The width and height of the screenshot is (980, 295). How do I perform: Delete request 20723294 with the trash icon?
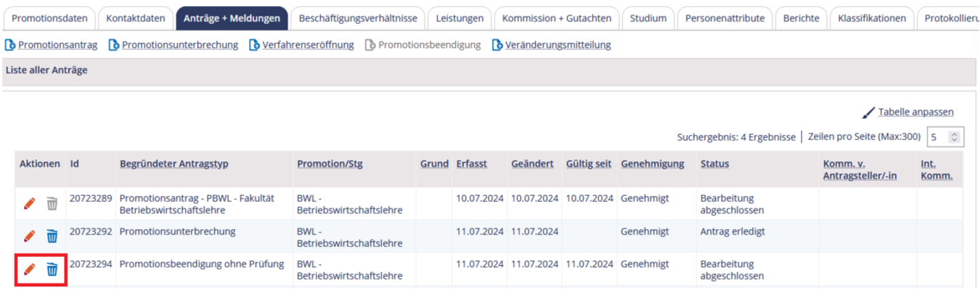click(52, 270)
